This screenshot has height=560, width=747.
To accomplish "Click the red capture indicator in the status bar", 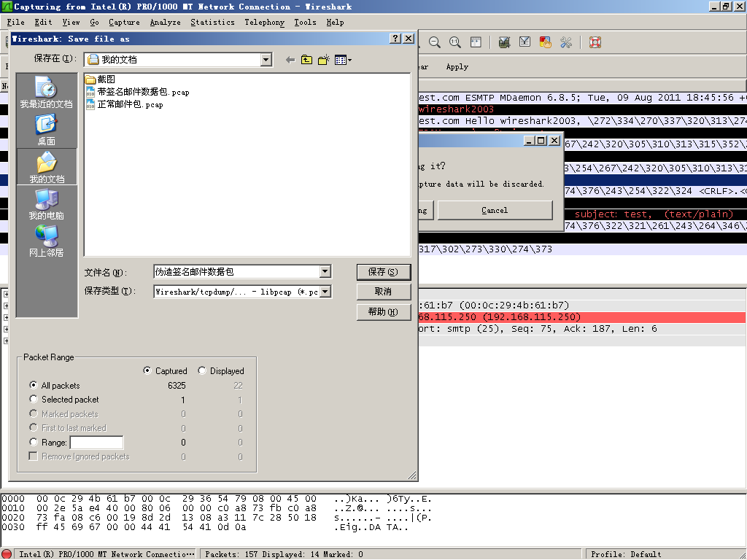I will click(7, 554).
